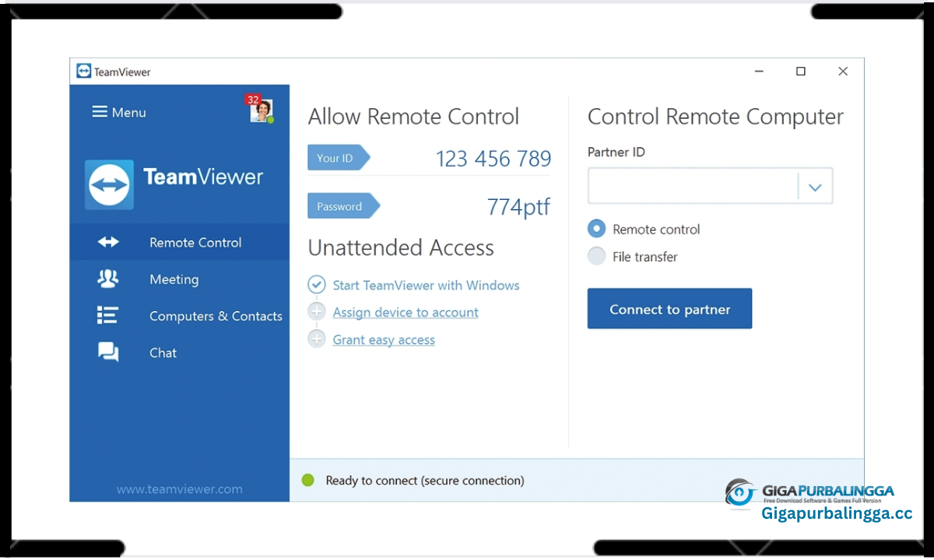Click in the Partner ID input field
934x560 pixels.
click(x=693, y=187)
